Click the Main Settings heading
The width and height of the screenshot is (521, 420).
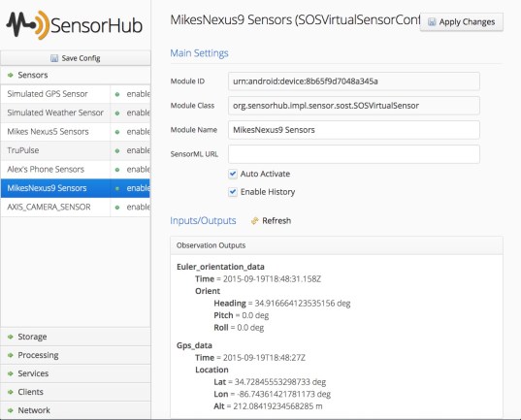(x=199, y=53)
